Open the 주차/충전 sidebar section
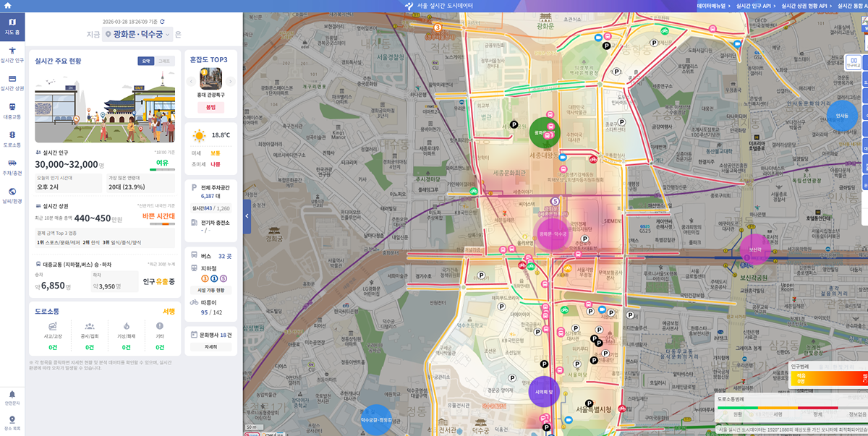868x436 pixels. (x=12, y=167)
